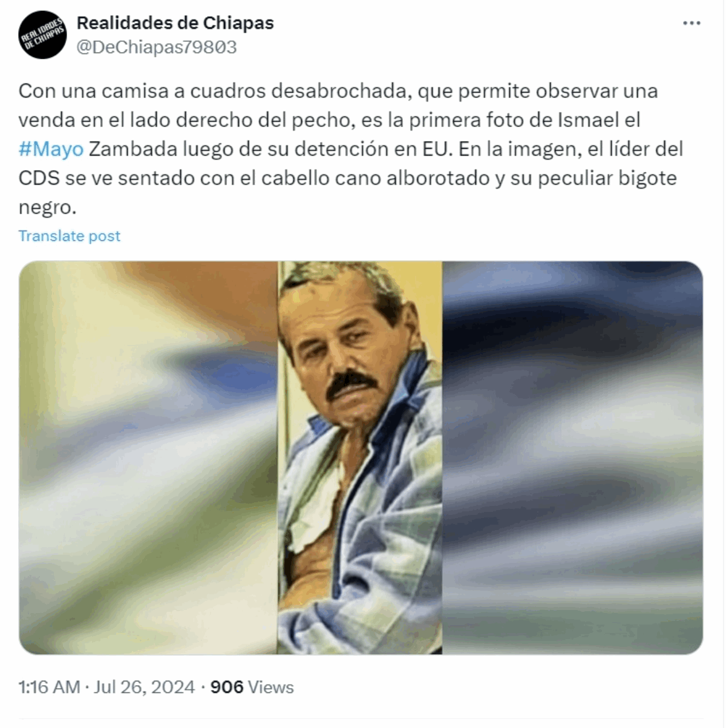Click the word Zambada in the tweet
Viewport: 726px width, 728px height.
[128, 149]
